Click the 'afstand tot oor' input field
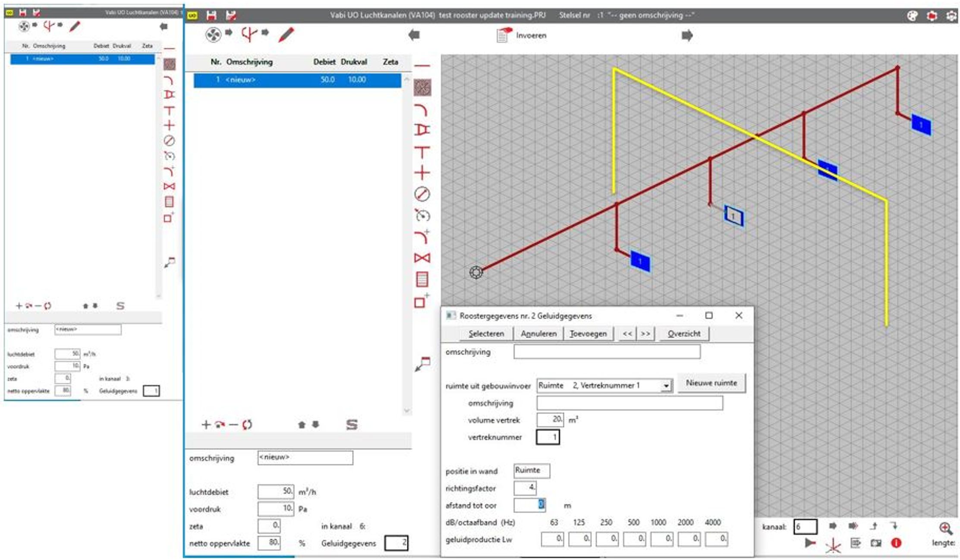 (529, 505)
